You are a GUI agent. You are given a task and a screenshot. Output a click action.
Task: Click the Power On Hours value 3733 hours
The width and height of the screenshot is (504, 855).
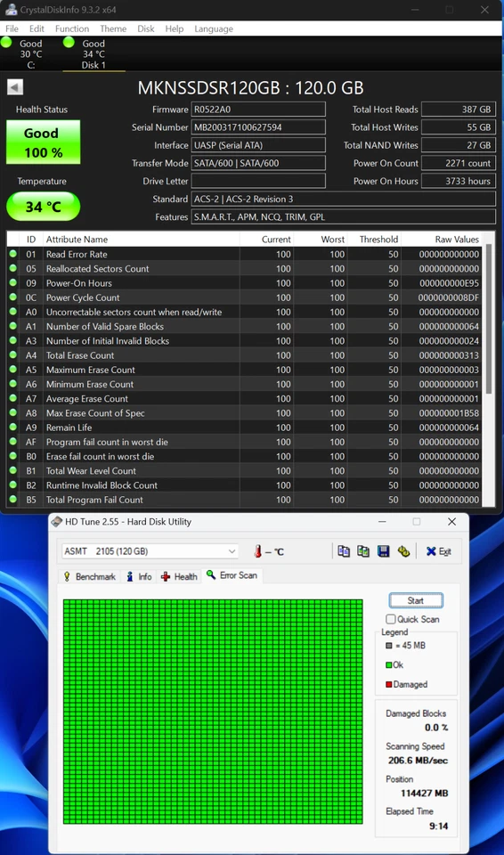pyautogui.click(x=459, y=181)
